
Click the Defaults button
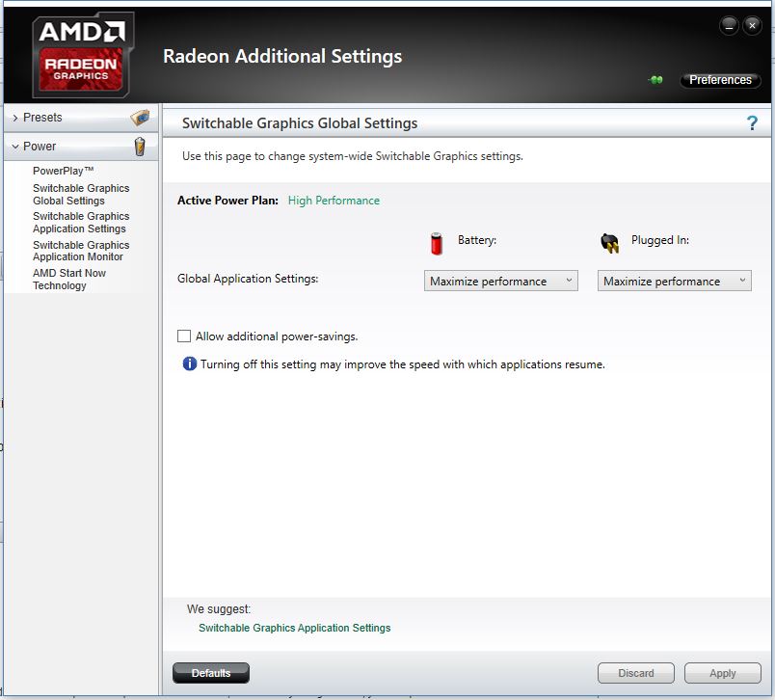pos(210,673)
